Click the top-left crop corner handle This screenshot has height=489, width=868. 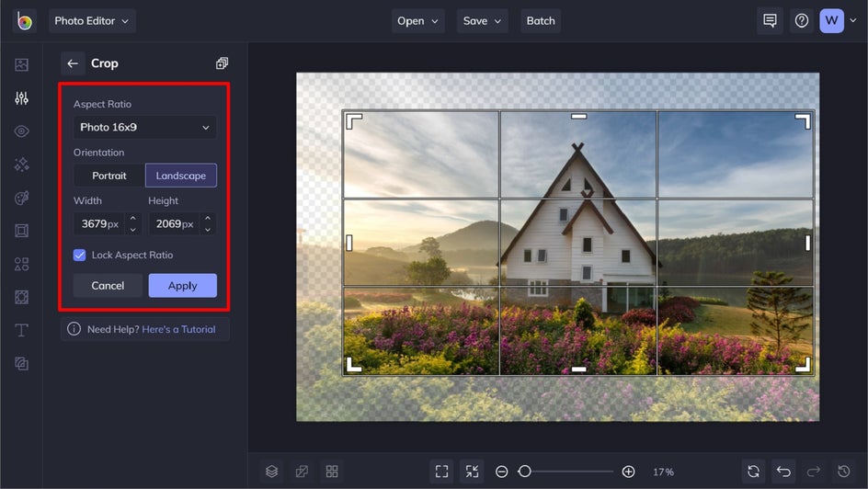point(354,121)
